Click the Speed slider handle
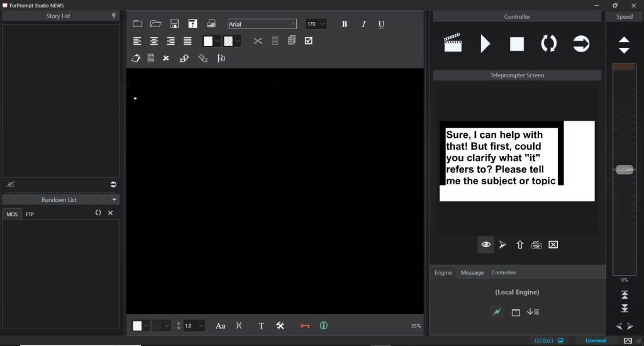The width and height of the screenshot is (644, 346). 624,170
